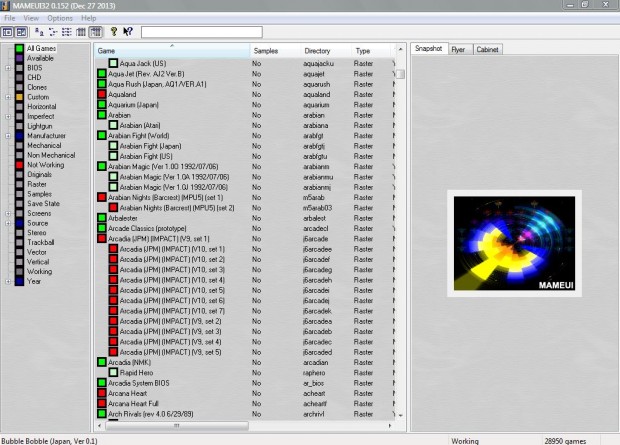Select the details view toolbar icon
The width and height of the screenshot is (620, 445).
81,32
